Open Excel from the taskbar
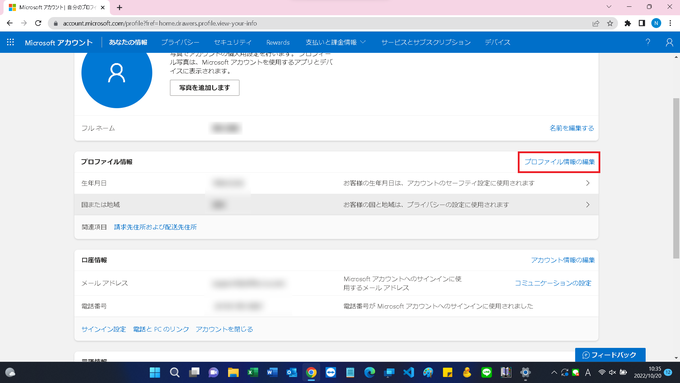The height and width of the screenshot is (383, 680). 252,372
